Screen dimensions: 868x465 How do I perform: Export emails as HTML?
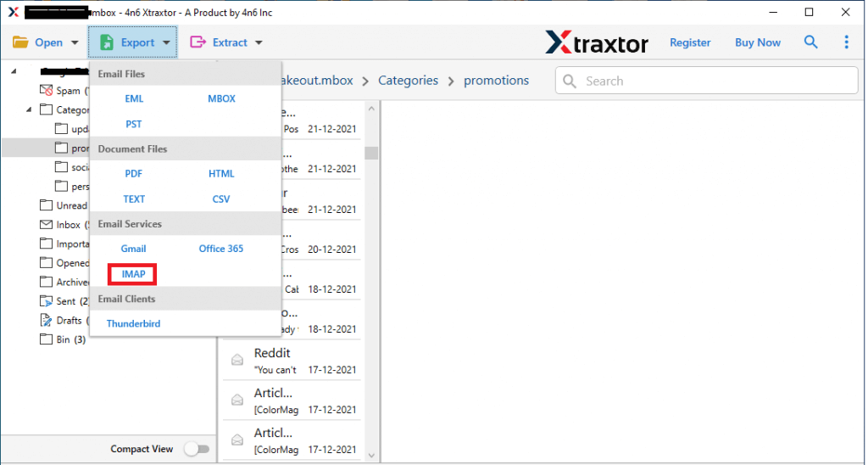221,173
